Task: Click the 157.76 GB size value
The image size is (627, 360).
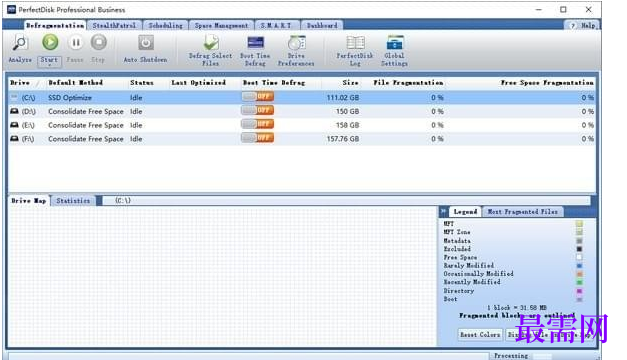Action: 343,139
